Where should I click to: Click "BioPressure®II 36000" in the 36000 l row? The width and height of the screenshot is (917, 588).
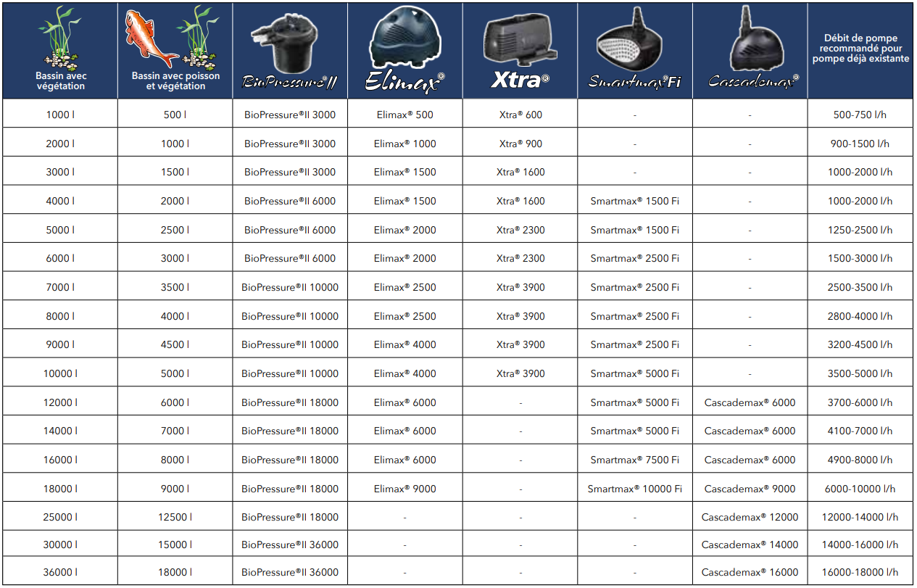point(290,572)
